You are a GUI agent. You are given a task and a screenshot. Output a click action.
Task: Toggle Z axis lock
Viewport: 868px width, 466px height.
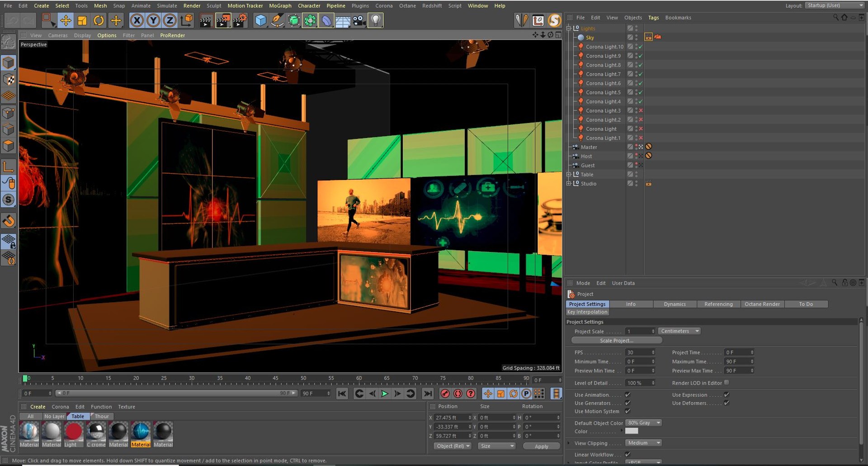[x=170, y=20]
